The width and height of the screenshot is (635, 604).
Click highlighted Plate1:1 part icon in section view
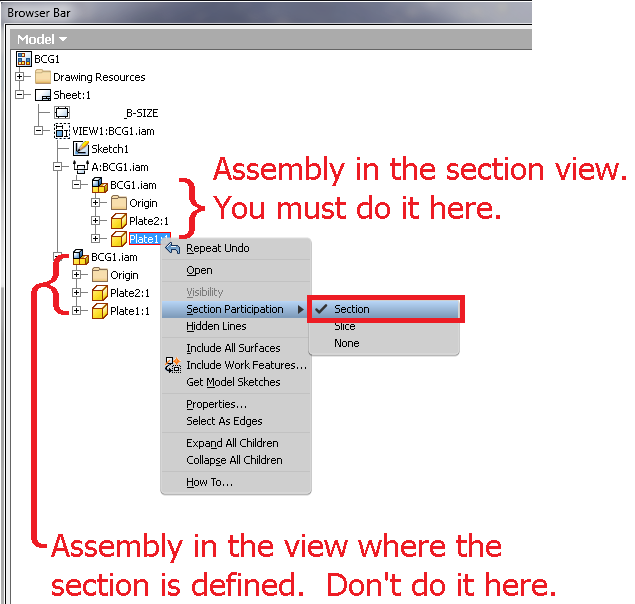coord(119,239)
